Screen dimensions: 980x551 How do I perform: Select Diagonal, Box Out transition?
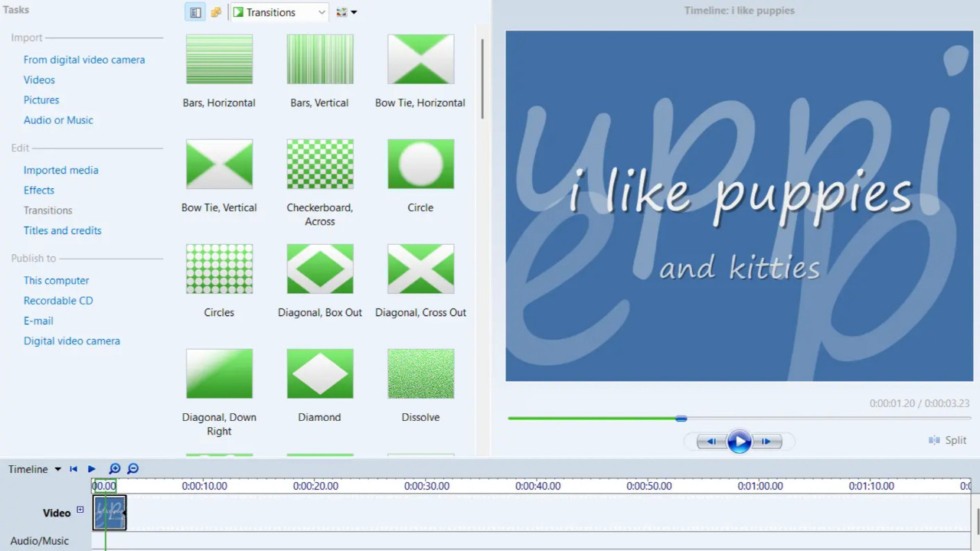(320, 269)
